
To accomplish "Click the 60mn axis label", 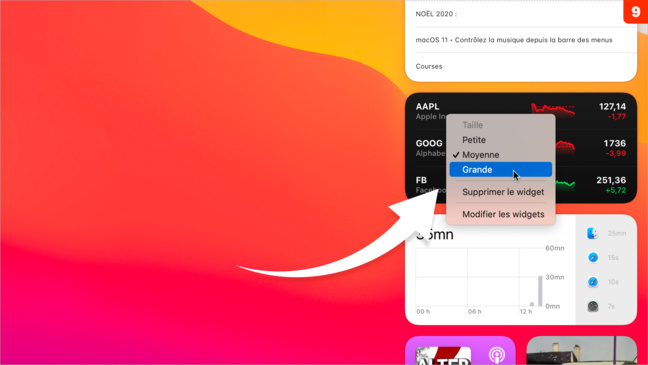I will point(555,248).
